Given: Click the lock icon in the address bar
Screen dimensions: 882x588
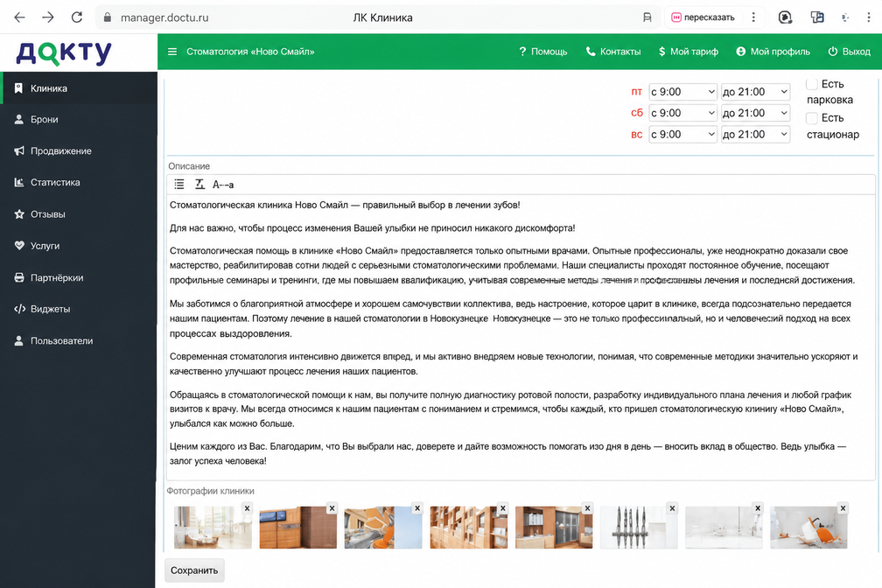Looking at the screenshot, I should click(108, 17).
